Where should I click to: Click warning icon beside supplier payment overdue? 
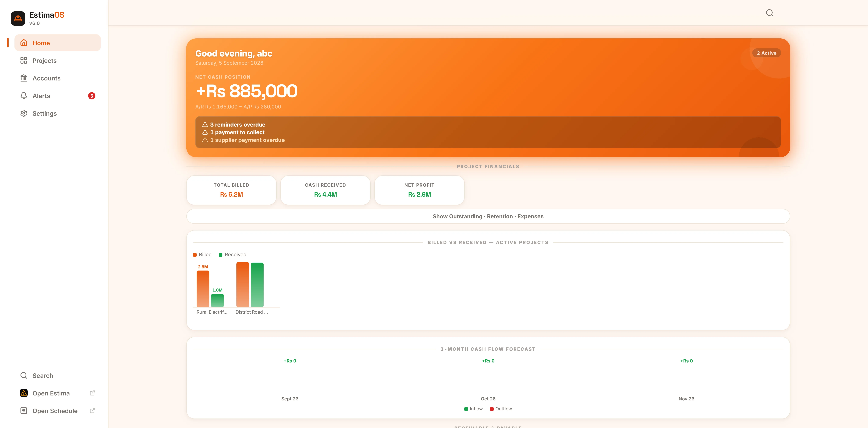pyautogui.click(x=205, y=140)
